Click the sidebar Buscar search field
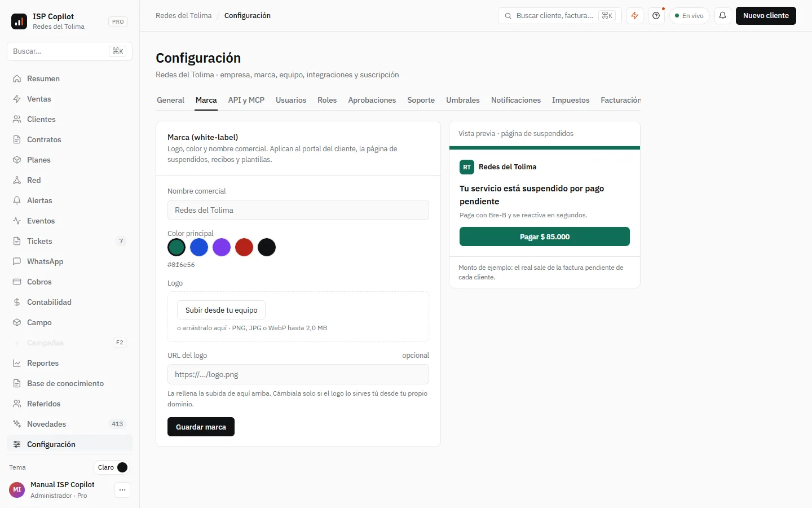Screen dimensions: 812x508 (x=69, y=51)
